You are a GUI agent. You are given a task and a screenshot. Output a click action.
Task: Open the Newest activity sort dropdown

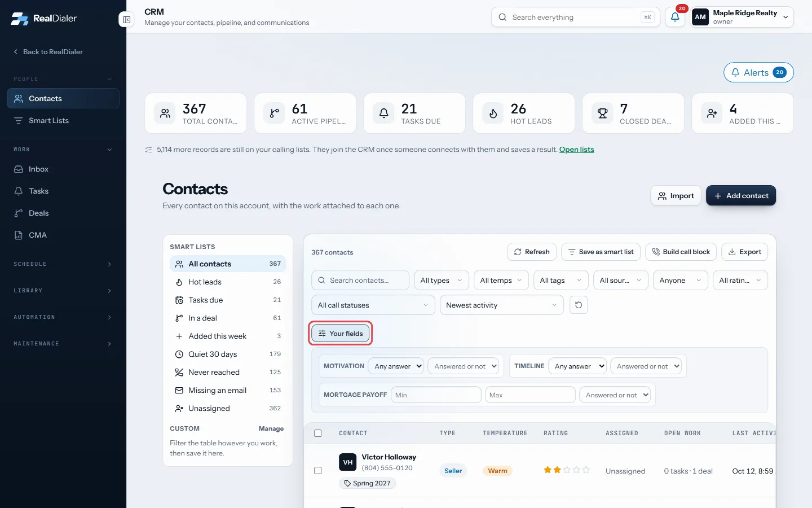coord(502,305)
